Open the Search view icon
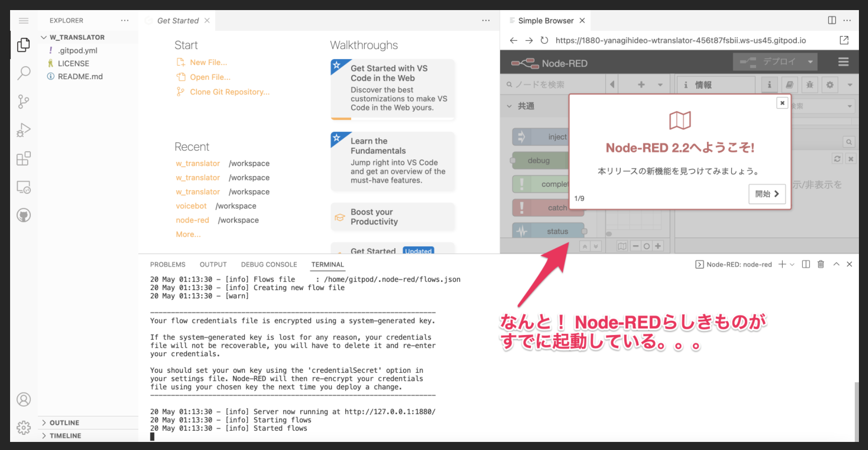 (23, 73)
